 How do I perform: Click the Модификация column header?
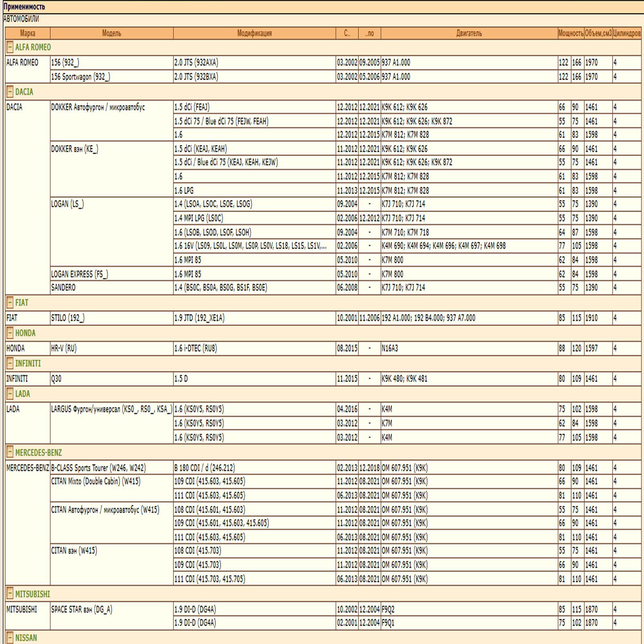pyautogui.click(x=254, y=33)
